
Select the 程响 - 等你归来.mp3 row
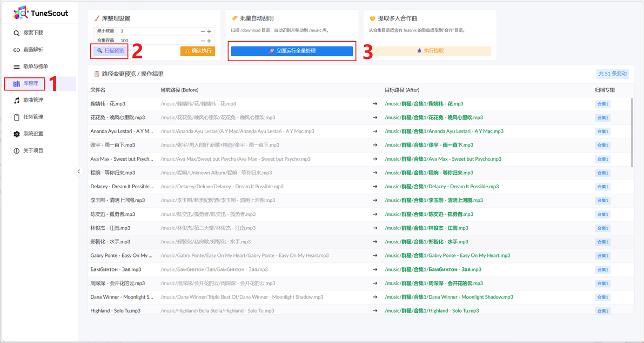pyautogui.click(x=360, y=173)
